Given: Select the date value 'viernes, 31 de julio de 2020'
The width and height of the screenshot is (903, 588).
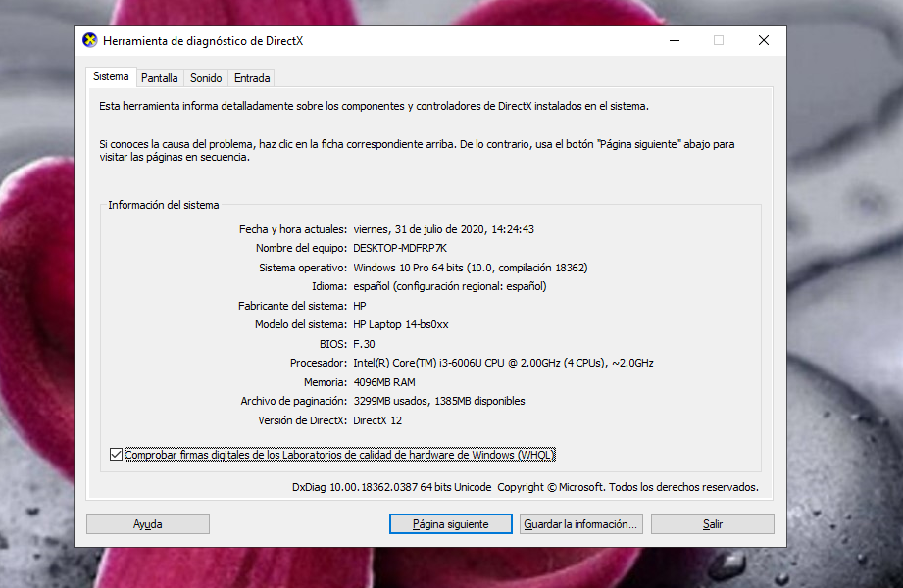Looking at the screenshot, I should click(420, 229).
